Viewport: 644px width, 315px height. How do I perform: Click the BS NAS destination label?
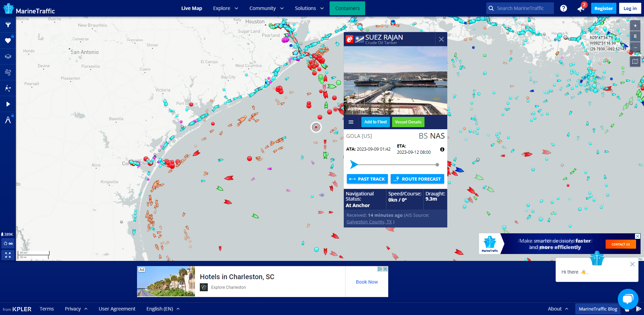432,136
